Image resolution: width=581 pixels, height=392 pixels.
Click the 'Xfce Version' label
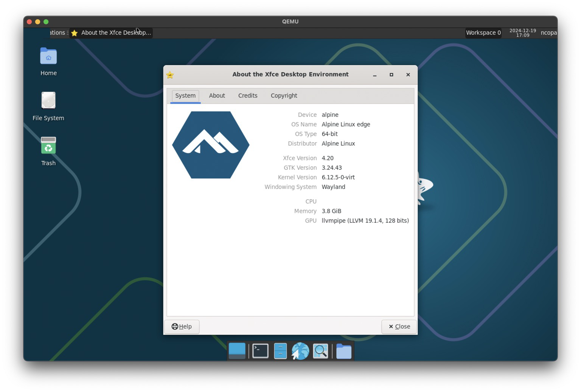[x=300, y=158]
